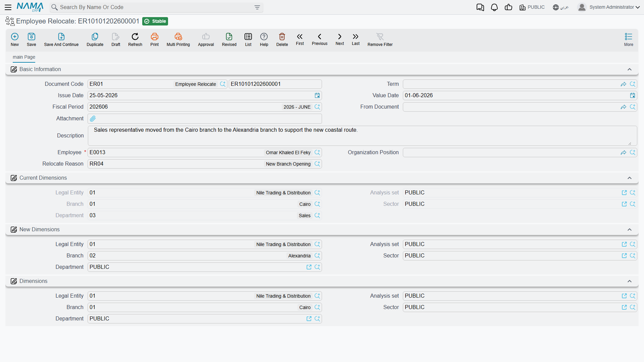Open search filter options in search bar
Screen dimensions: 644x362
(x=257, y=7)
